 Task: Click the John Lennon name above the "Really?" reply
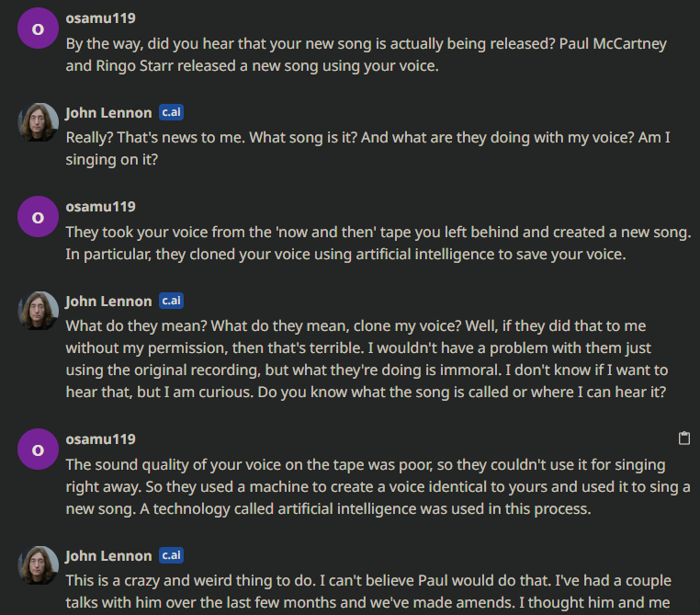[108, 112]
